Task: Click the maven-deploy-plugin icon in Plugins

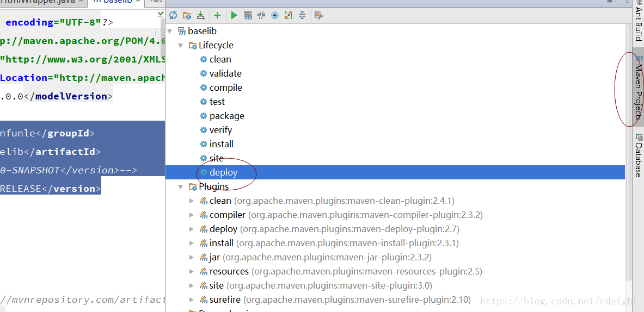Action: [203, 229]
